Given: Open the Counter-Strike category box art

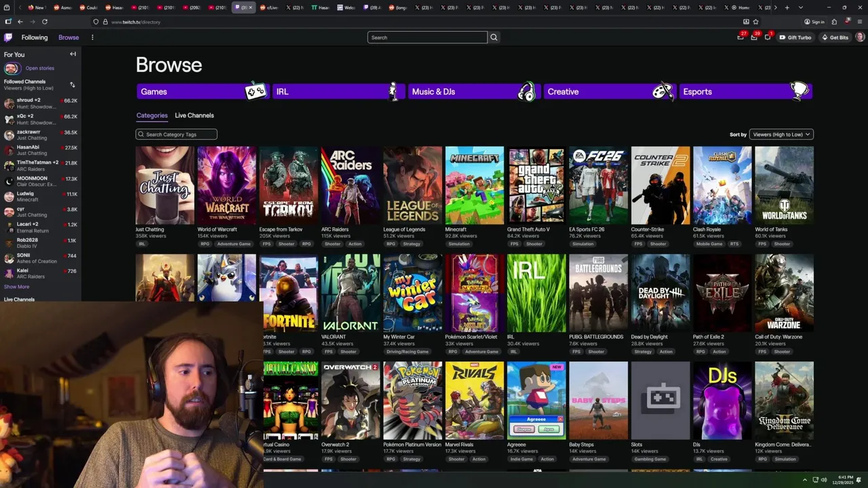Looking at the screenshot, I should coord(660,185).
